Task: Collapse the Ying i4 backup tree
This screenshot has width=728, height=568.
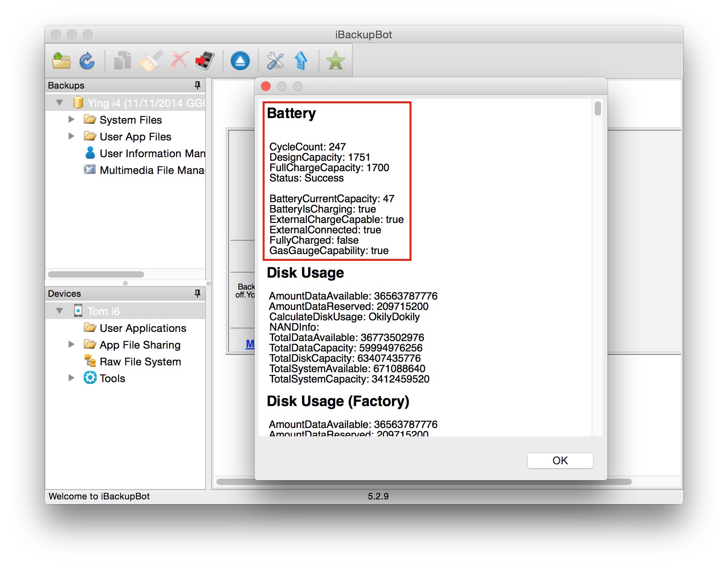Action: pyautogui.click(x=60, y=103)
